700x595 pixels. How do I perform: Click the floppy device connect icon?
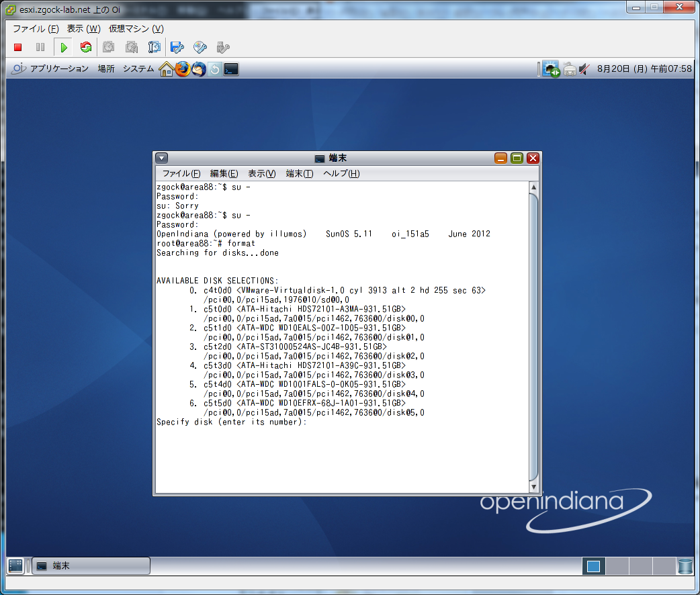[x=177, y=47]
